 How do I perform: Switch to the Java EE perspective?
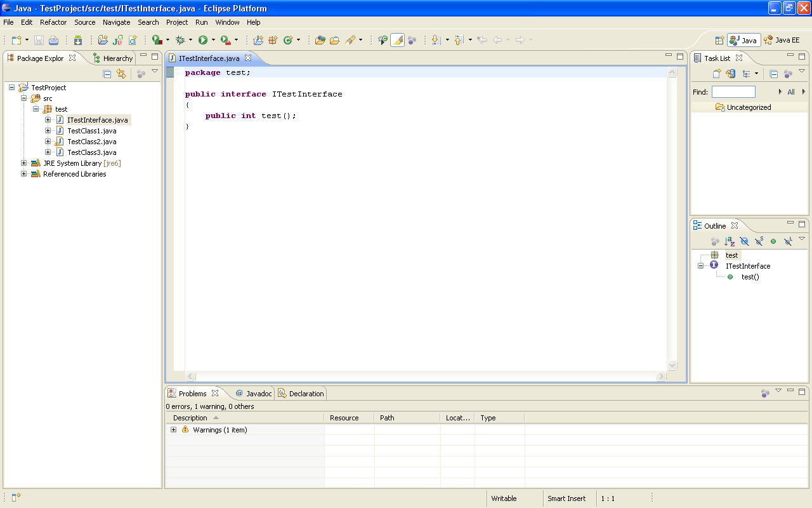(x=782, y=40)
